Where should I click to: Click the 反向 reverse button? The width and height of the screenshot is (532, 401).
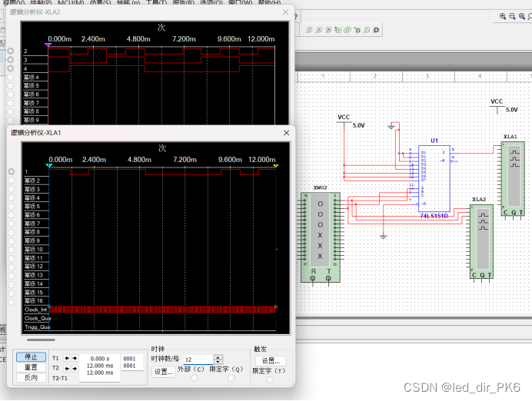tap(31, 378)
